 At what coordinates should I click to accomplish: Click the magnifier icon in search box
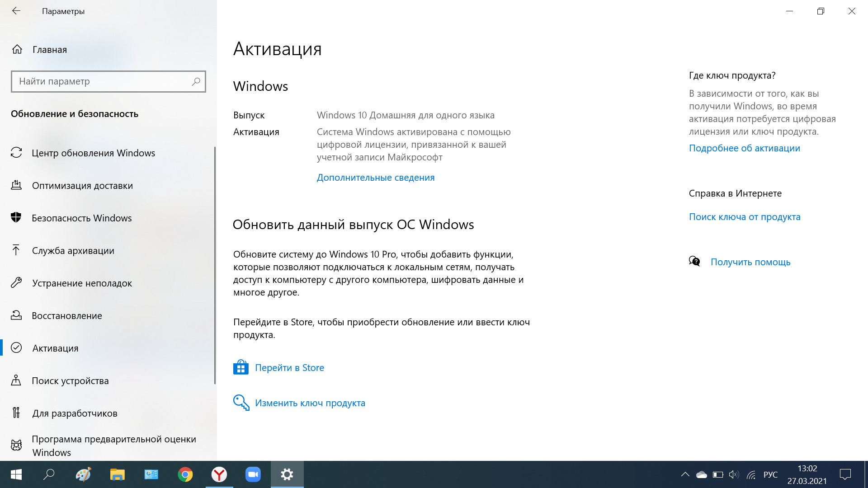click(x=196, y=81)
